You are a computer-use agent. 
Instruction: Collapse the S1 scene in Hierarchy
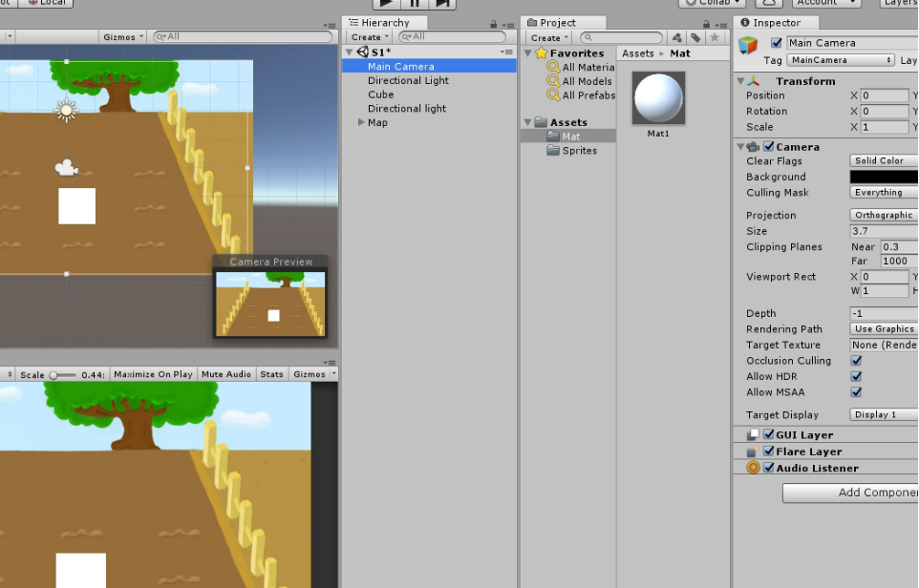350,52
